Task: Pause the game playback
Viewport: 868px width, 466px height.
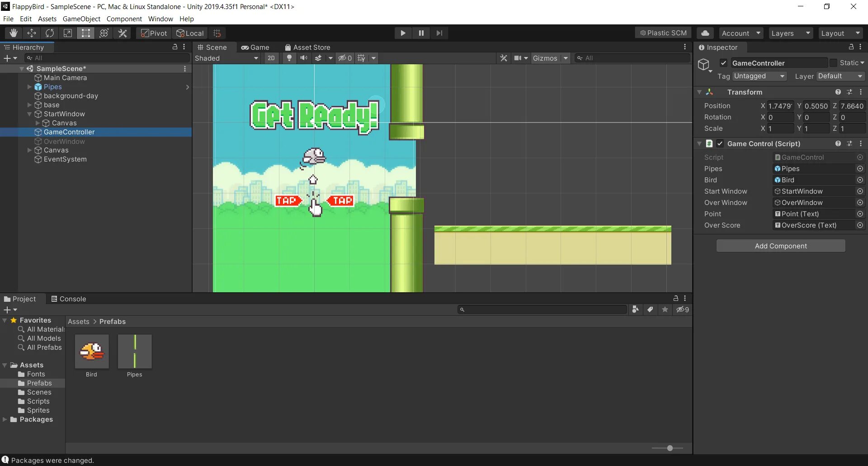Action: click(421, 33)
